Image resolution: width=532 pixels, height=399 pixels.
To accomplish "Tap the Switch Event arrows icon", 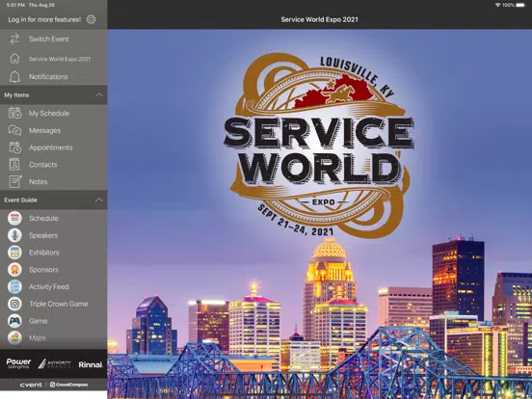I will coord(14,39).
